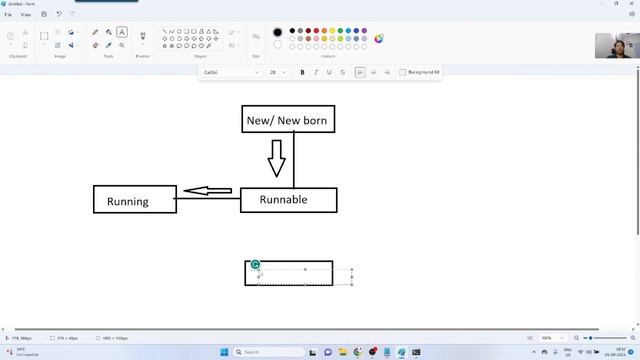Set text alignment to center
The image size is (640, 360).
coord(373,72)
